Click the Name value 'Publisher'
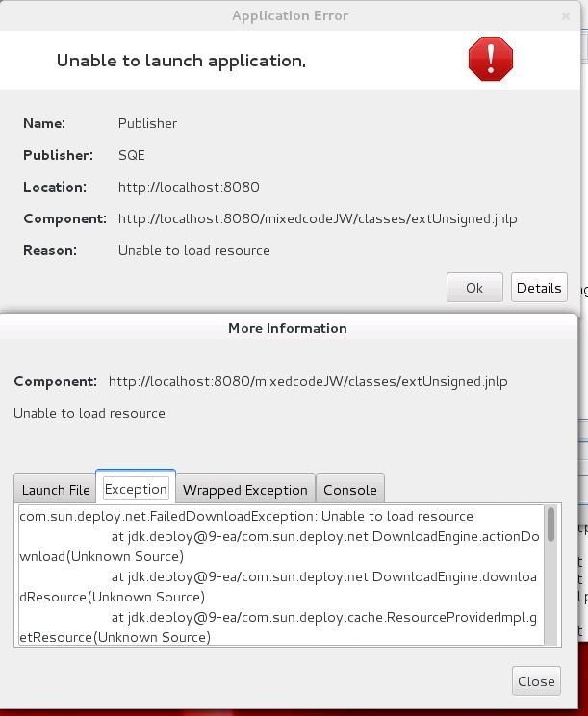This screenshot has height=716, width=588. coord(147,123)
